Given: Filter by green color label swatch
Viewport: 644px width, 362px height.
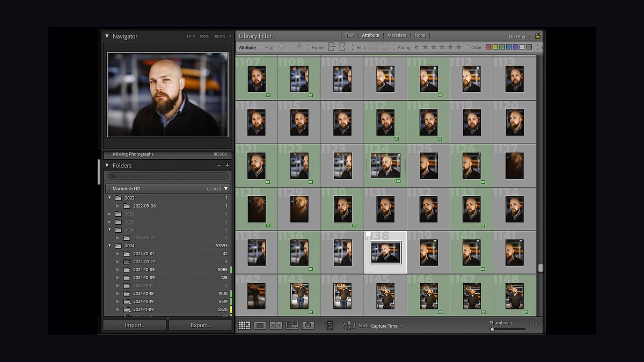Looking at the screenshot, I should point(502,47).
